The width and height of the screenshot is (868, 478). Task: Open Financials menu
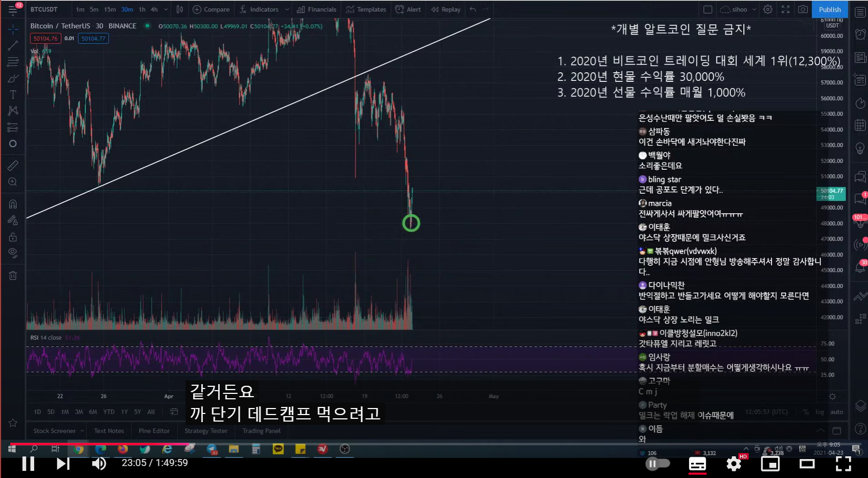tap(317, 9)
